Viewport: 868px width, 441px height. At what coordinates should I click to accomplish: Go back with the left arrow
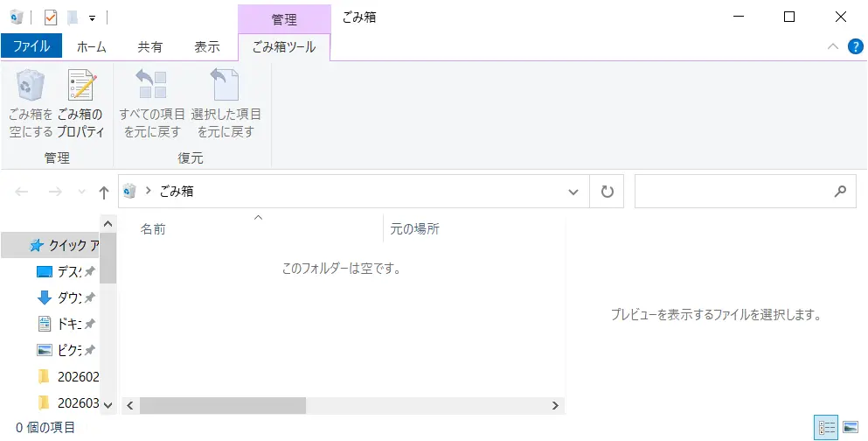pyautogui.click(x=22, y=192)
